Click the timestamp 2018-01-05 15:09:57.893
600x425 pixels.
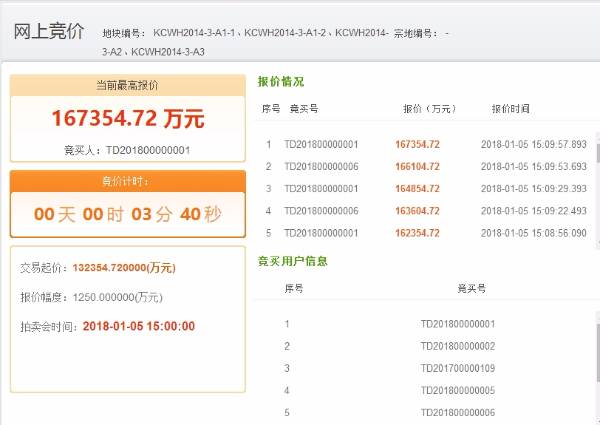pyautogui.click(x=533, y=144)
